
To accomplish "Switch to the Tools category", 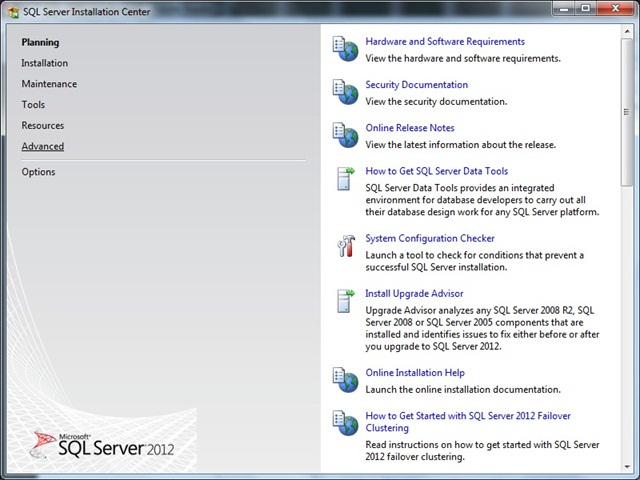I will click(x=33, y=105).
